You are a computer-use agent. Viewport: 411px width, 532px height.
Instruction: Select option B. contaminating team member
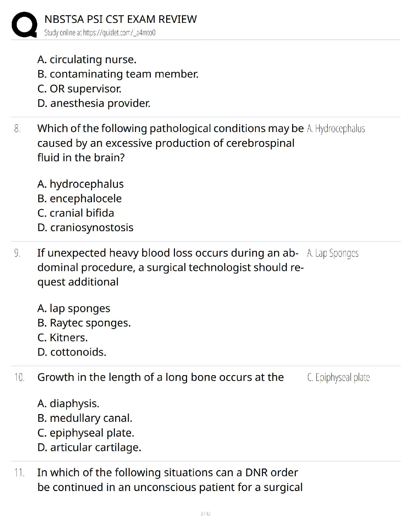(x=118, y=74)
